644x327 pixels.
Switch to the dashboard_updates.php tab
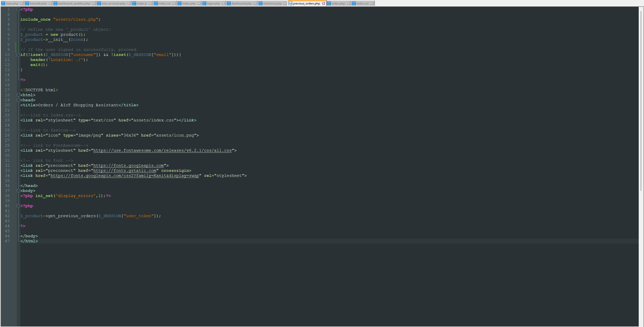[x=73, y=3]
